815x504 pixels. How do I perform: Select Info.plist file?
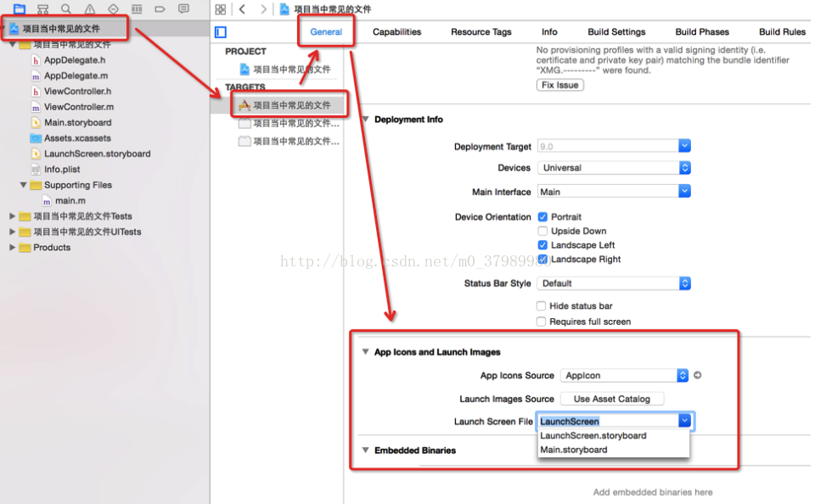(62, 170)
